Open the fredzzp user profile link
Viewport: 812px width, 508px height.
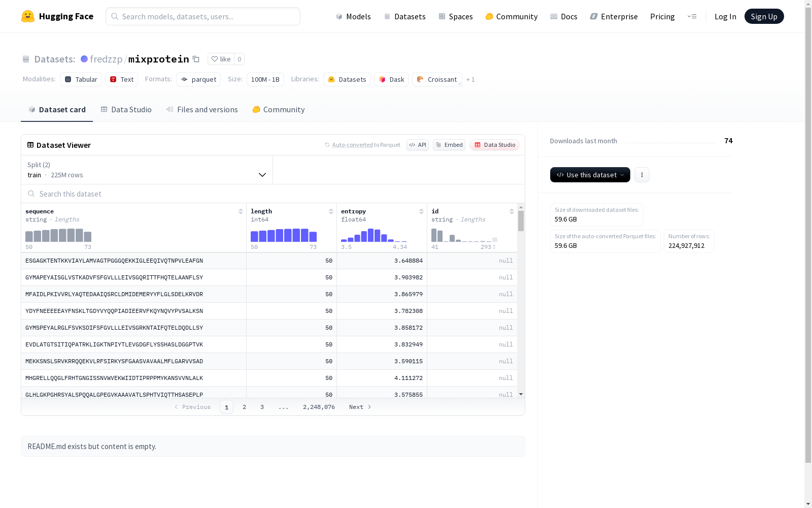tap(106, 59)
